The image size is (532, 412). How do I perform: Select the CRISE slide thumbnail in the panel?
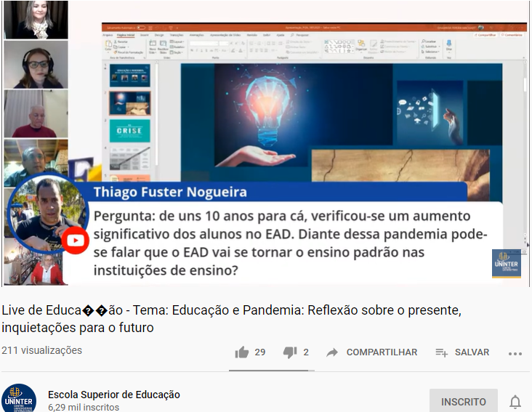(x=130, y=130)
